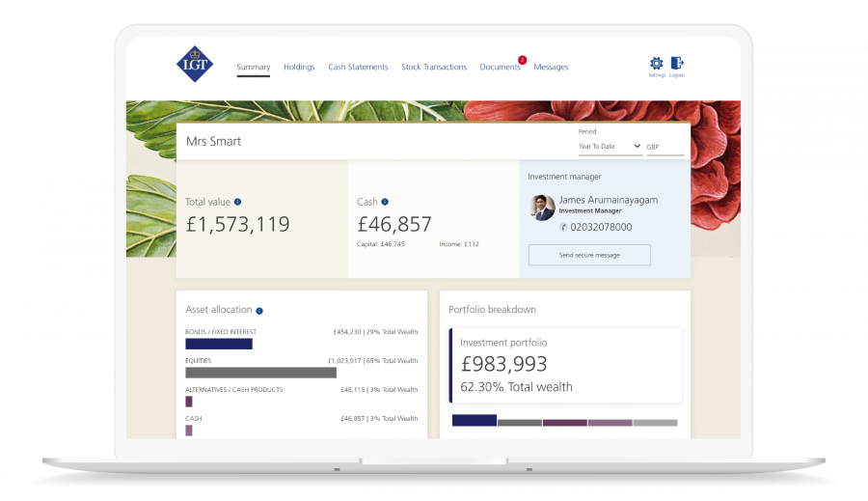The height and width of the screenshot is (501, 868).
Task: Switch to the Holdings tab
Action: tap(299, 68)
